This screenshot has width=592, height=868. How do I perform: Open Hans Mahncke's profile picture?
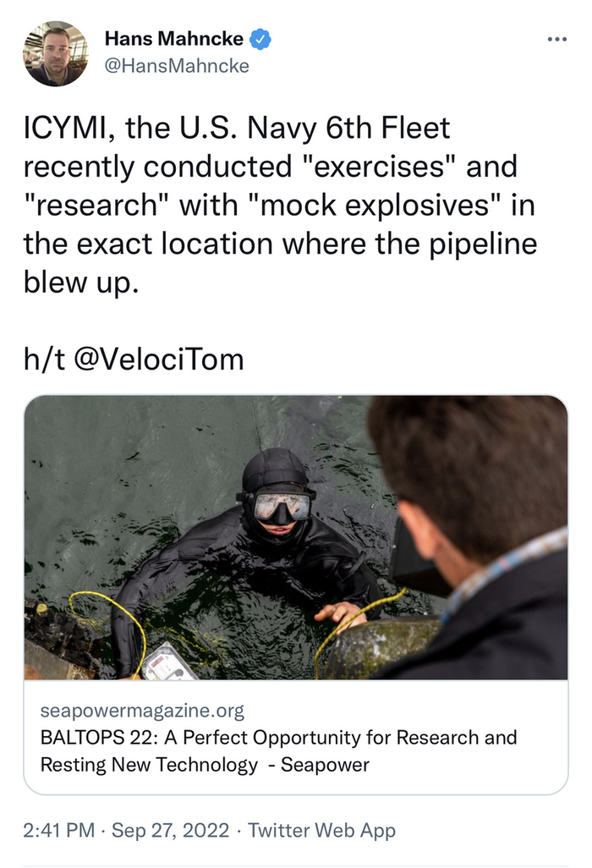(56, 52)
